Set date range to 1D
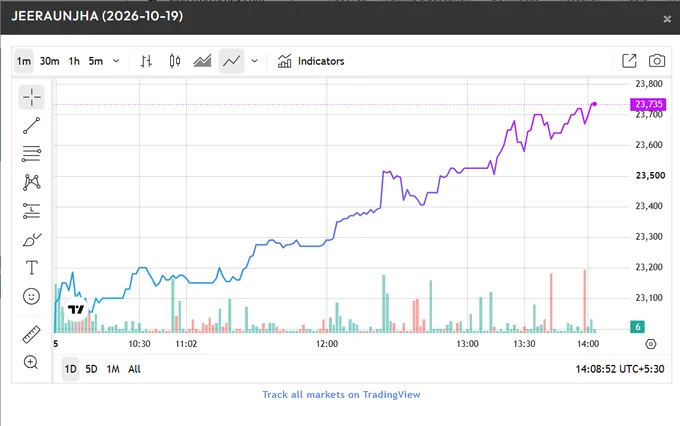The width and height of the screenshot is (680, 426). (x=70, y=369)
